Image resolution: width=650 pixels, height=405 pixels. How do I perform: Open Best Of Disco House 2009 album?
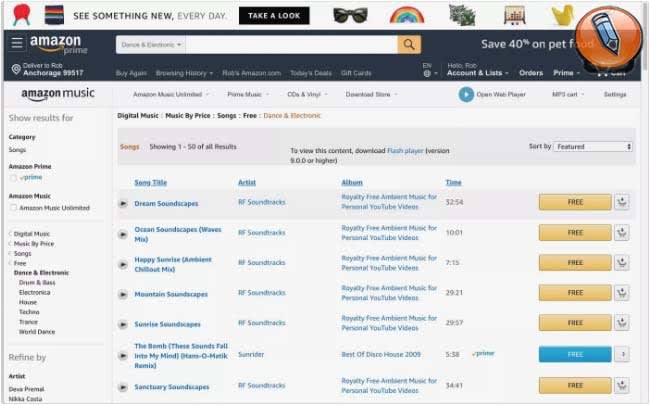(x=381, y=355)
